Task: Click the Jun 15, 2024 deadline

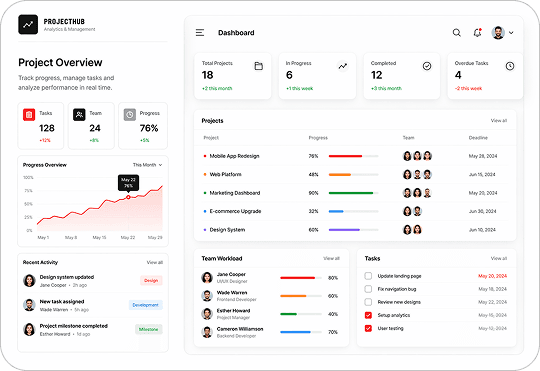Action: pyautogui.click(x=482, y=175)
